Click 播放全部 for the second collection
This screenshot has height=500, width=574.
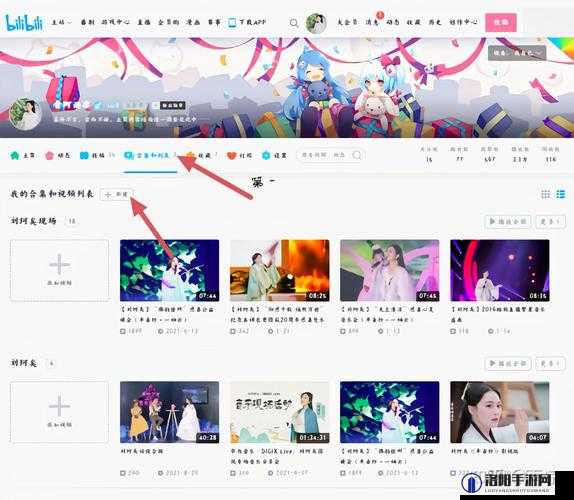click(x=508, y=363)
